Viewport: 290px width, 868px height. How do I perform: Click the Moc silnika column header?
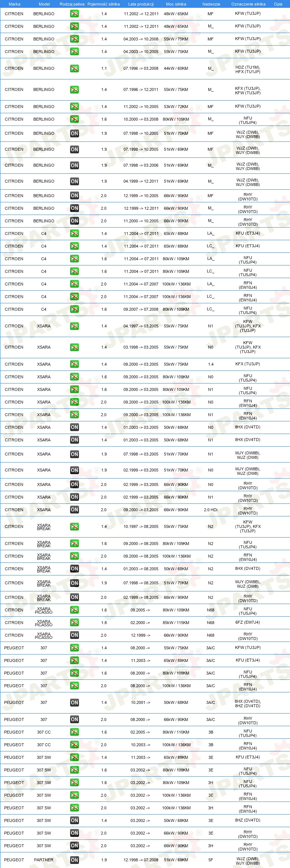click(x=176, y=4)
